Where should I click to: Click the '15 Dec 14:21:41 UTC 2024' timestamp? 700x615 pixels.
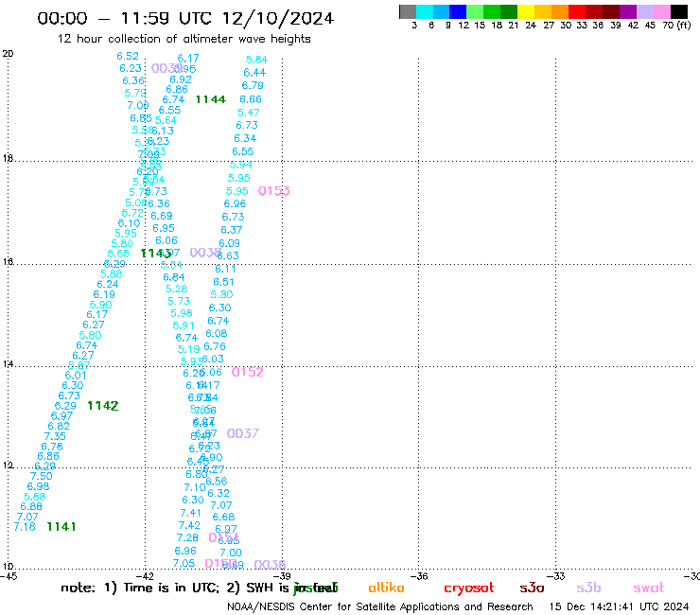point(619,606)
